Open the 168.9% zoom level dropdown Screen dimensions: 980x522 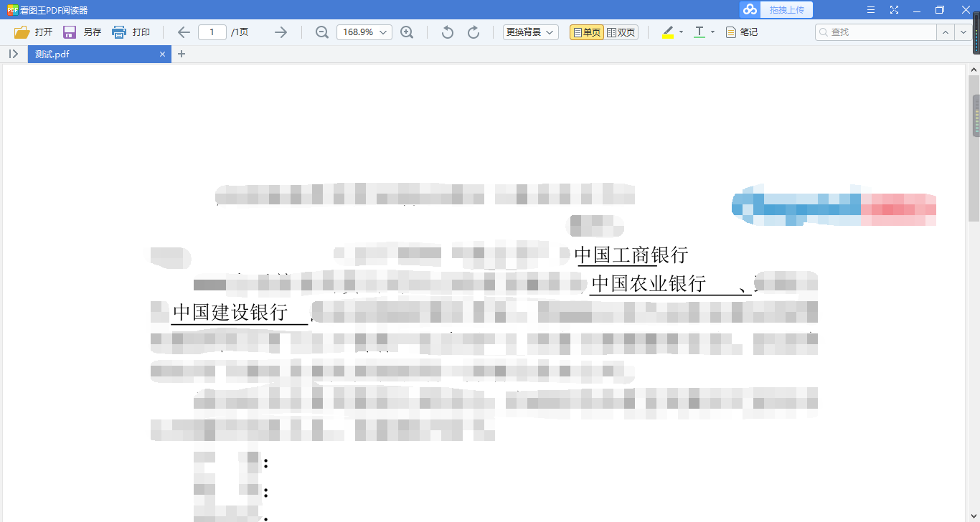point(364,32)
